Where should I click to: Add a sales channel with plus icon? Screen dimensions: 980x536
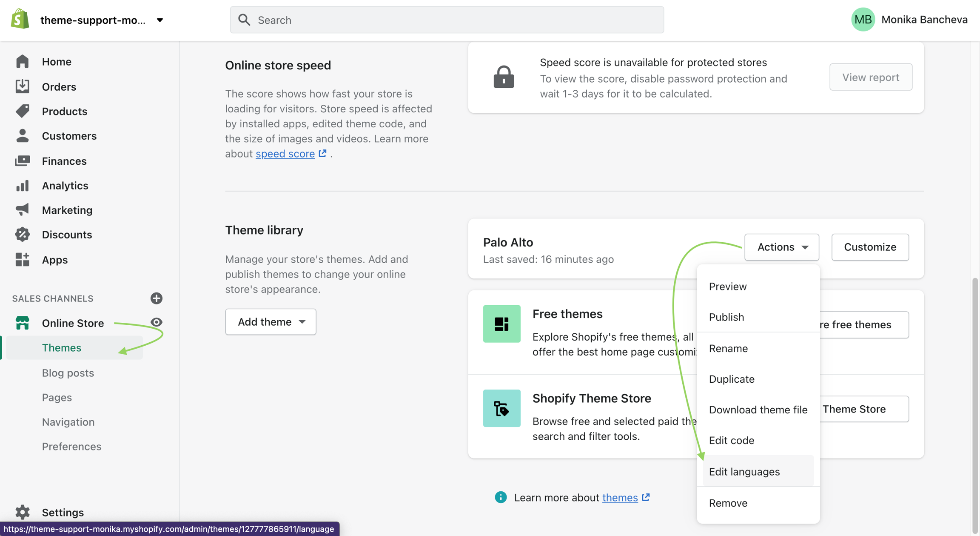coord(156,298)
